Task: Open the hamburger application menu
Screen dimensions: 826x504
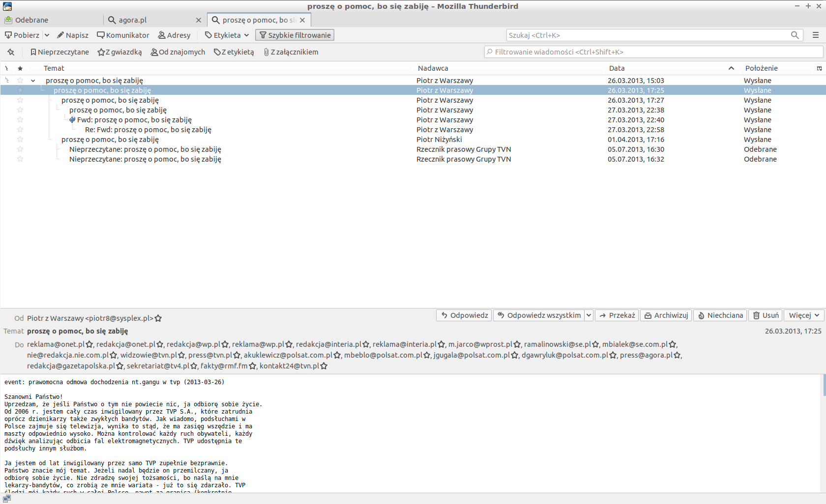Action: click(816, 35)
